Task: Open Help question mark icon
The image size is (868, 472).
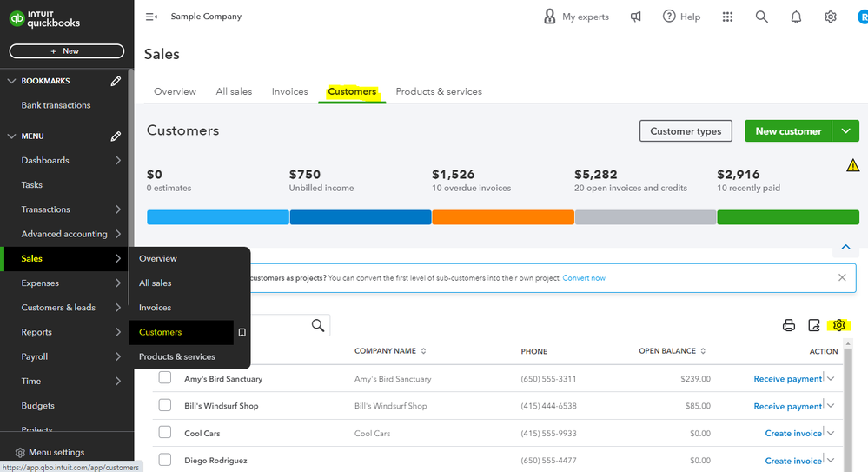Action: coord(669,16)
